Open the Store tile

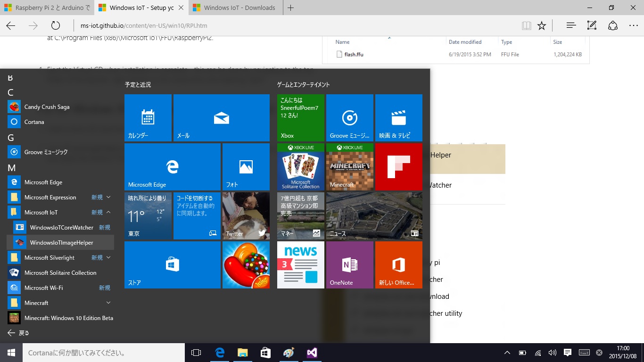(x=172, y=264)
